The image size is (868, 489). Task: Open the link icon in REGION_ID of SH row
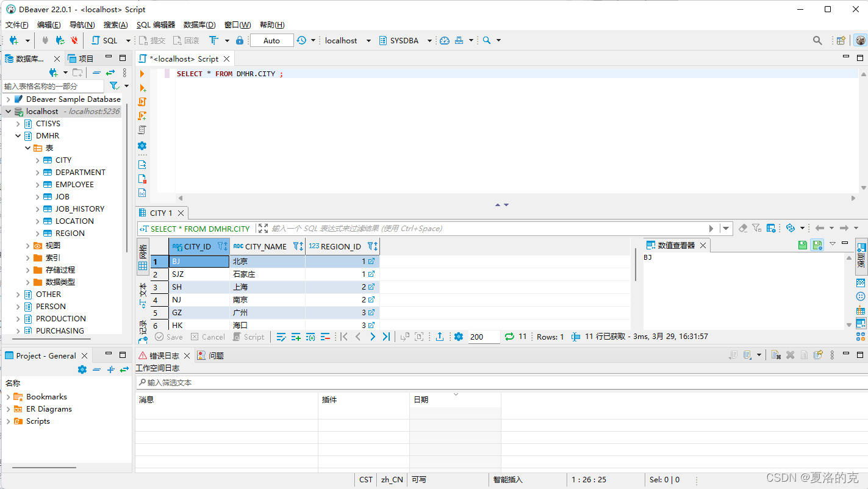pyautogui.click(x=371, y=287)
